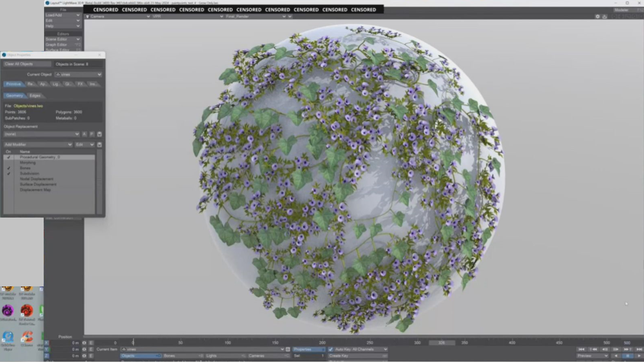644x362 pixels.
Task: Toggle the Bones modifier checkmark
Action: click(x=8, y=168)
